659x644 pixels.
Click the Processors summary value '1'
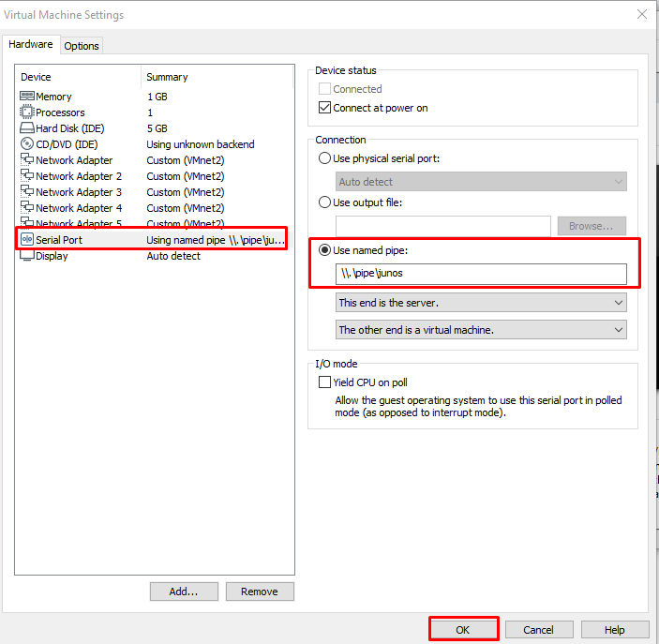(x=150, y=112)
